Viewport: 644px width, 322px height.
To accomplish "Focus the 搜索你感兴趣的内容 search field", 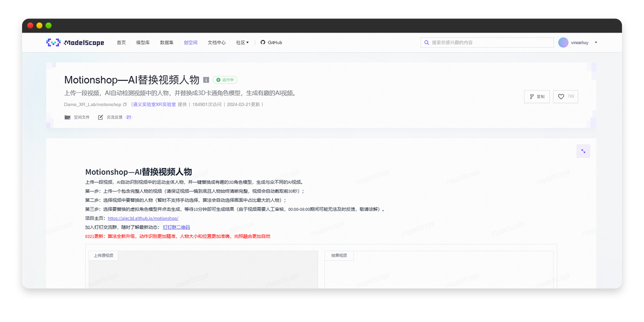I will pyautogui.click(x=490, y=42).
